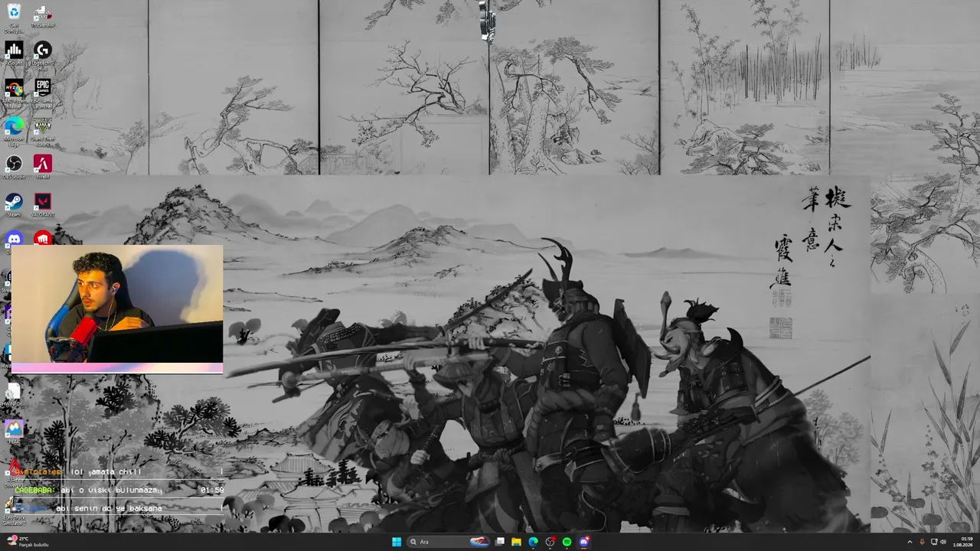Open Spotify from the taskbar

pos(567,542)
